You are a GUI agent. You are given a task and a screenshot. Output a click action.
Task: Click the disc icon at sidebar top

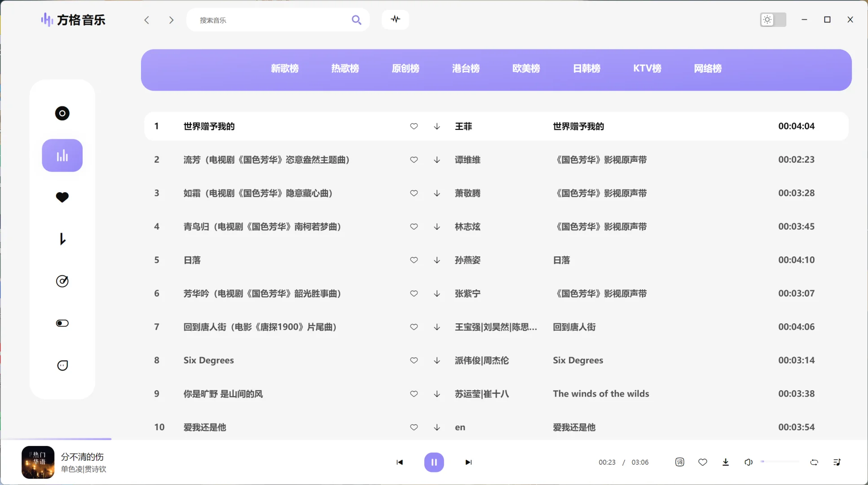[62, 113]
